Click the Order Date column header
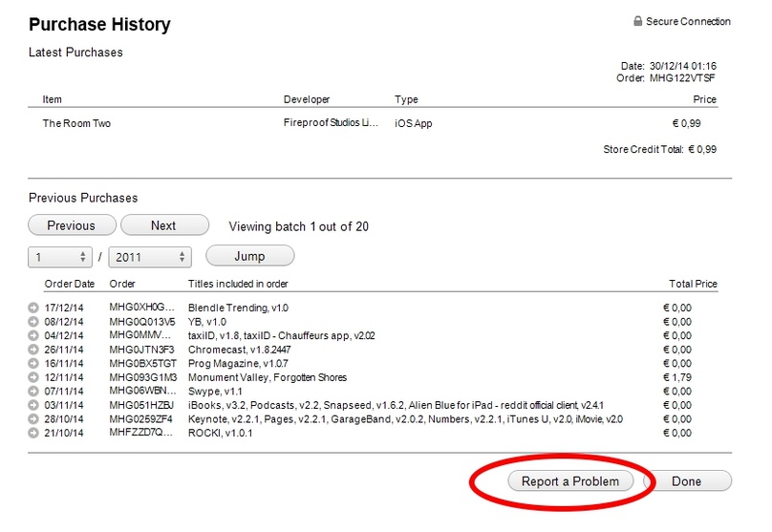772x532 pixels. pos(70,284)
